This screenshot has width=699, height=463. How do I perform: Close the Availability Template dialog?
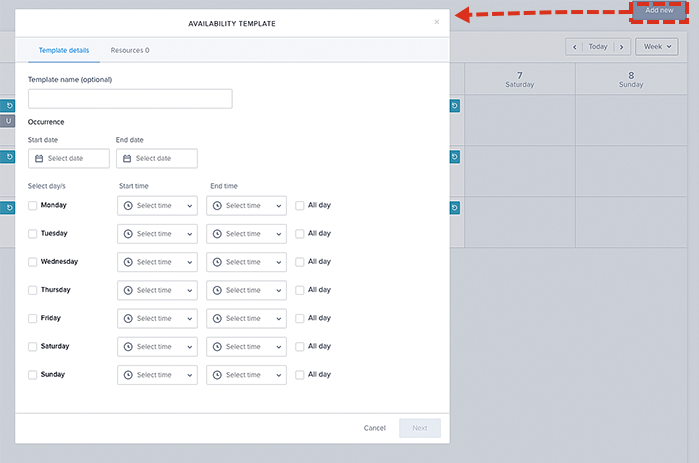(436, 22)
